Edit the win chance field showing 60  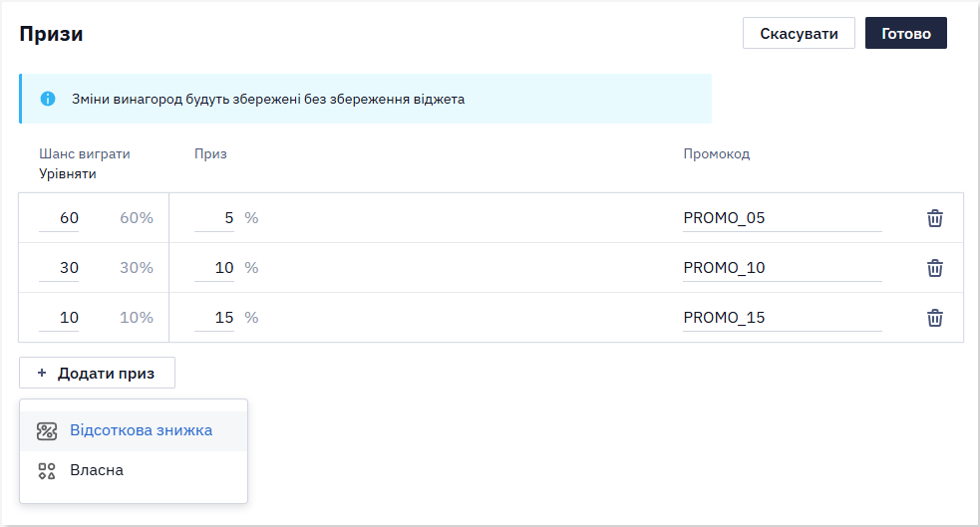tap(59, 218)
